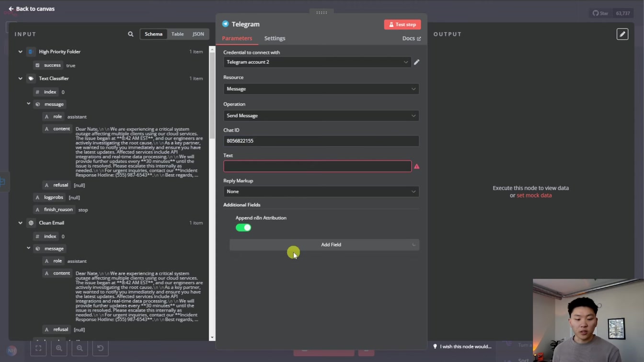Click the set mock data link
Image resolution: width=644 pixels, height=362 pixels.
coord(534,195)
